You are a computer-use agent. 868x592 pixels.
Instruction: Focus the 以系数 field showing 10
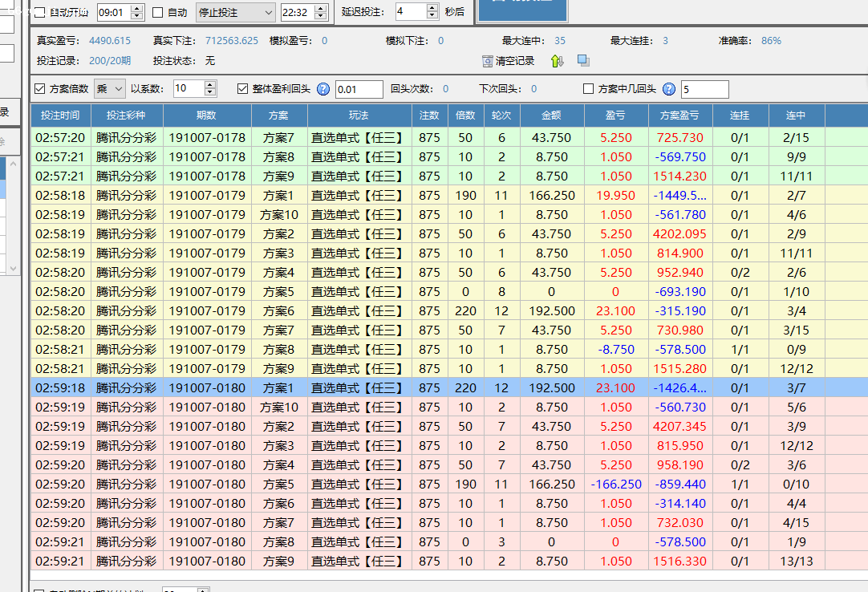click(x=189, y=88)
